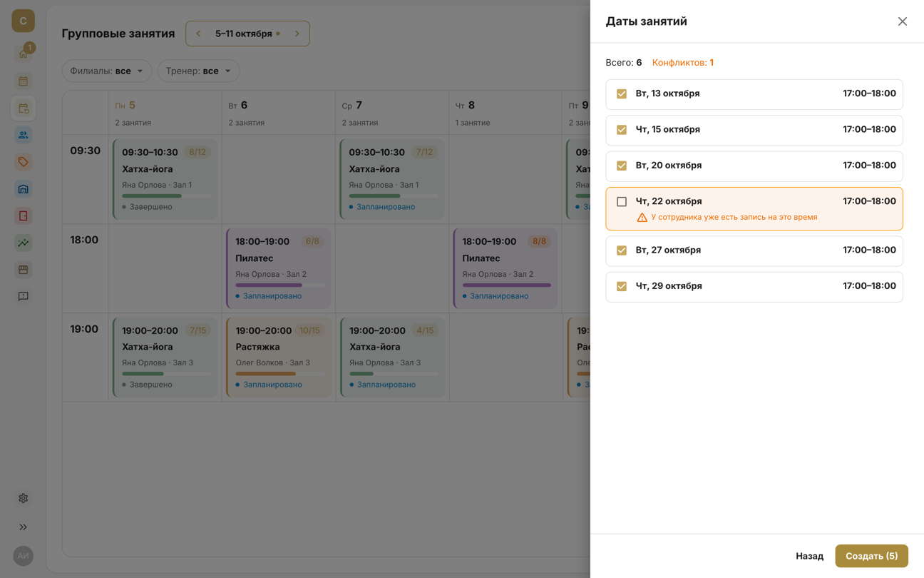Open the storefront icon in sidebar
The image size is (924, 578).
(24, 270)
